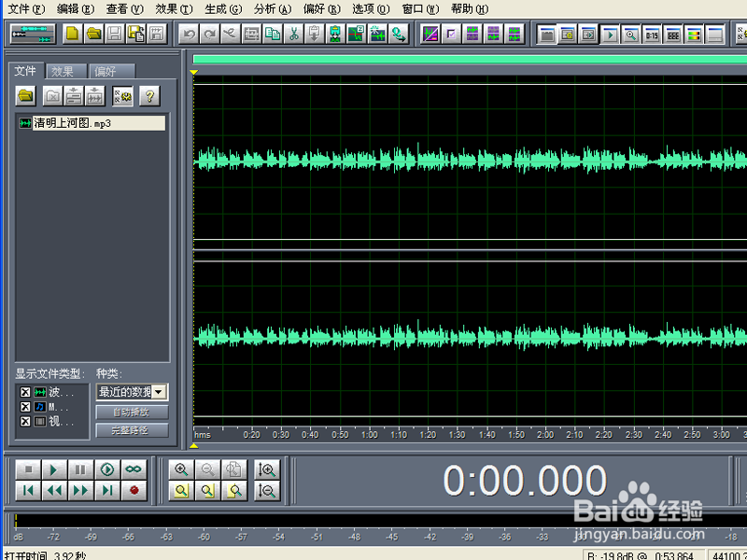
Task: Click the question mark help icon
Action: click(149, 96)
